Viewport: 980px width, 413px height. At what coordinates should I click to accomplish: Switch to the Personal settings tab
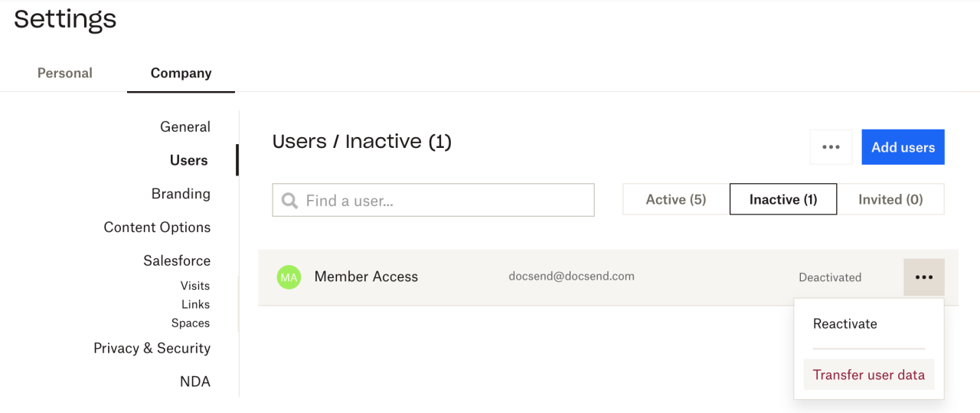coord(64,74)
